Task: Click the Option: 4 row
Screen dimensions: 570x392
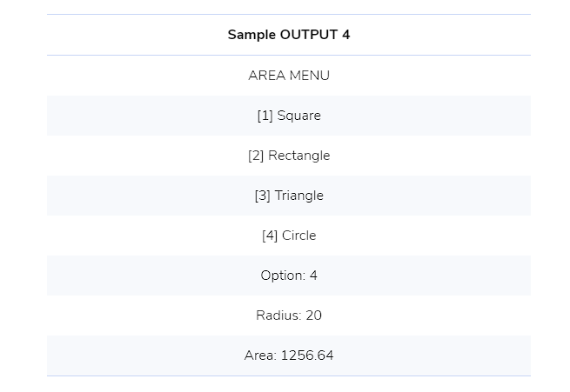Action: coord(289,276)
